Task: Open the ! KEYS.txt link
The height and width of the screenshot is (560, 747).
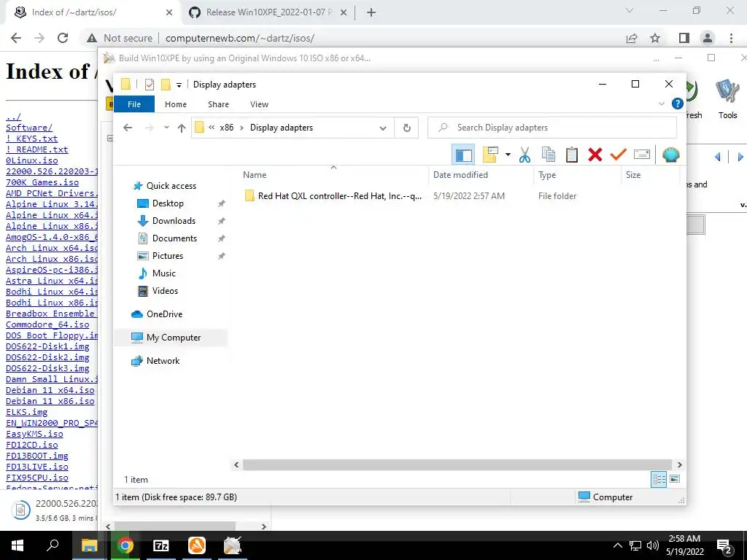Action: coord(32,139)
